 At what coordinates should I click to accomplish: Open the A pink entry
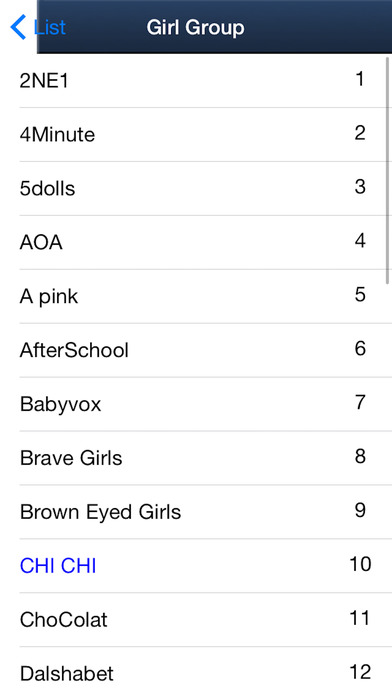pyautogui.click(x=196, y=296)
